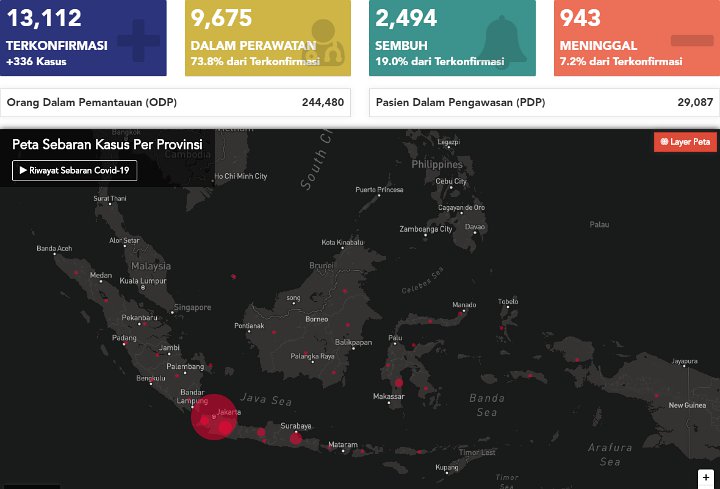Click the large red Jakarta case circle
Image resolution: width=720 pixels, height=489 pixels.
[214, 417]
